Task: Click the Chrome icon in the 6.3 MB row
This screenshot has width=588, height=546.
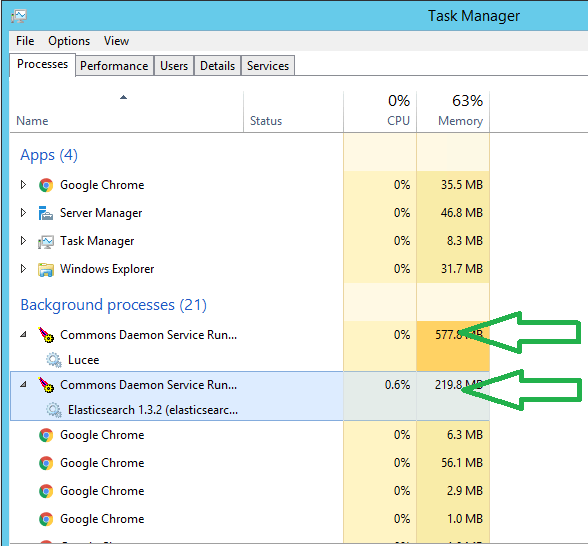Action: tap(46, 435)
